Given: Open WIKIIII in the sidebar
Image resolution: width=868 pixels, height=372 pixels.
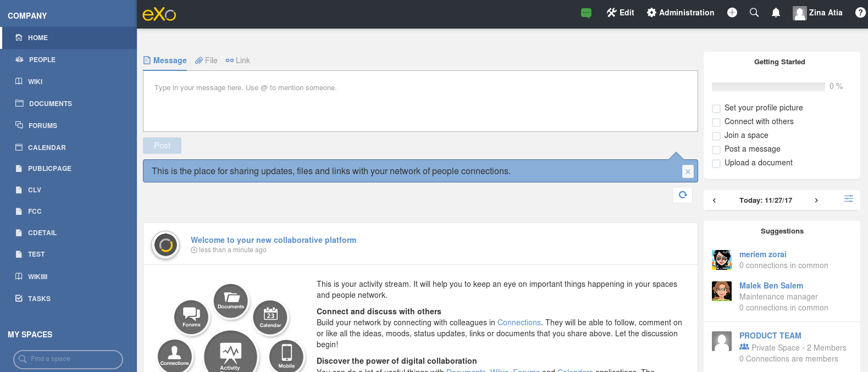Looking at the screenshot, I should pyautogui.click(x=68, y=277).
